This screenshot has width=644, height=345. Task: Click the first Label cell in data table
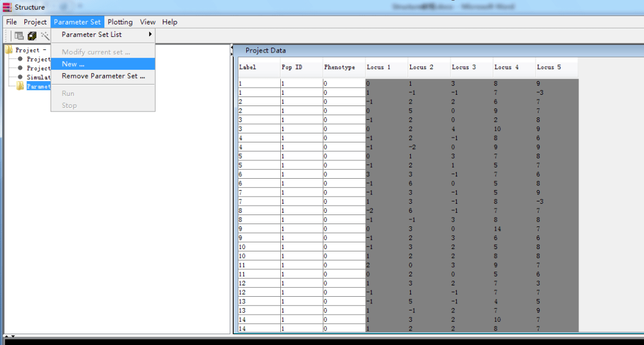tap(259, 83)
